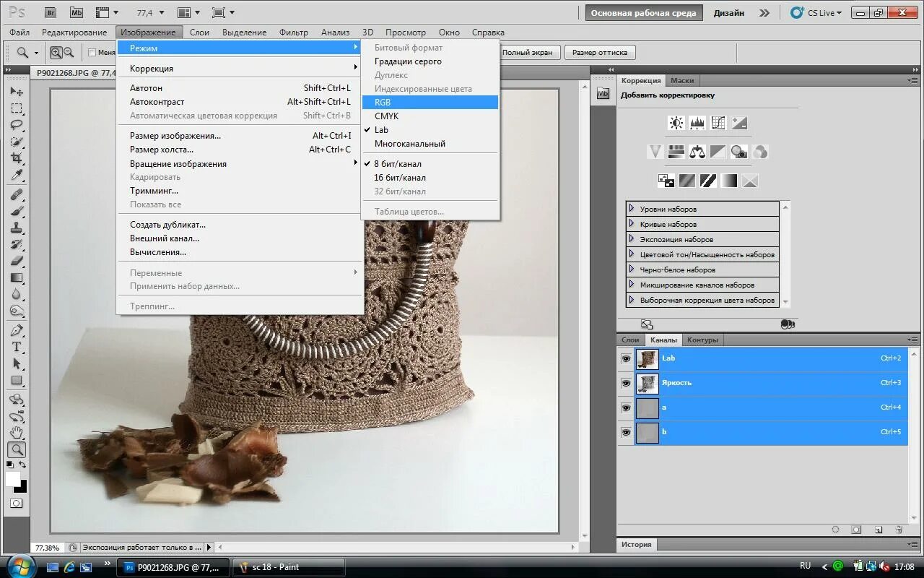Open the foreground color swatch
924x578 pixels.
click(13, 479)
